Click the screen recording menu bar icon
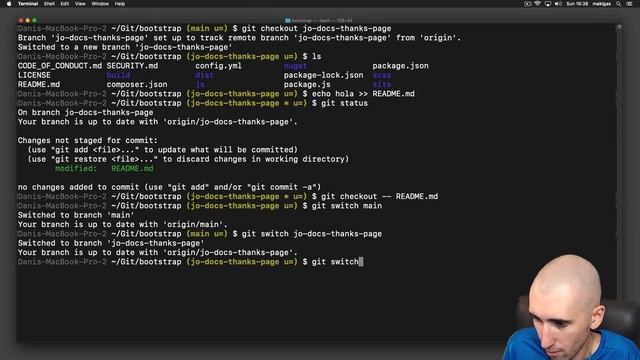640x360 pixels. [528, 4]
